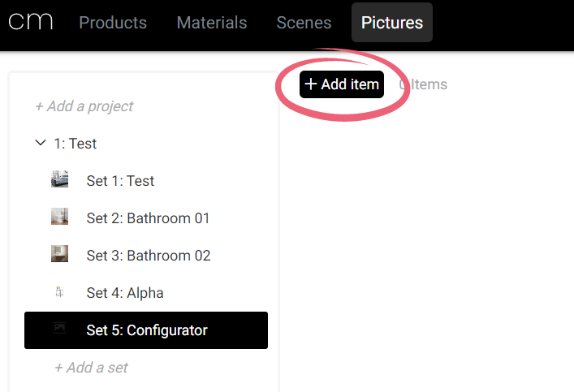This screenshot has height=392, width=574.
Task: Select Set 3: Bathroom 02
Action: pos(149,256)
